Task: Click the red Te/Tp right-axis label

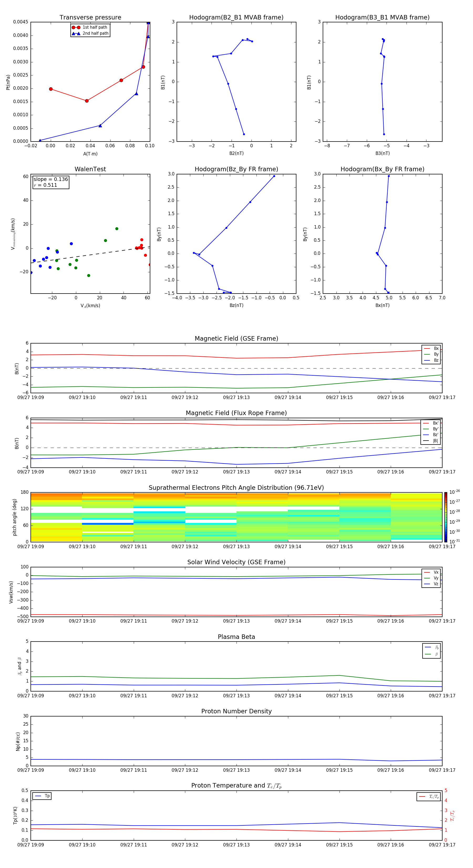Action: [x=453, y=815]
